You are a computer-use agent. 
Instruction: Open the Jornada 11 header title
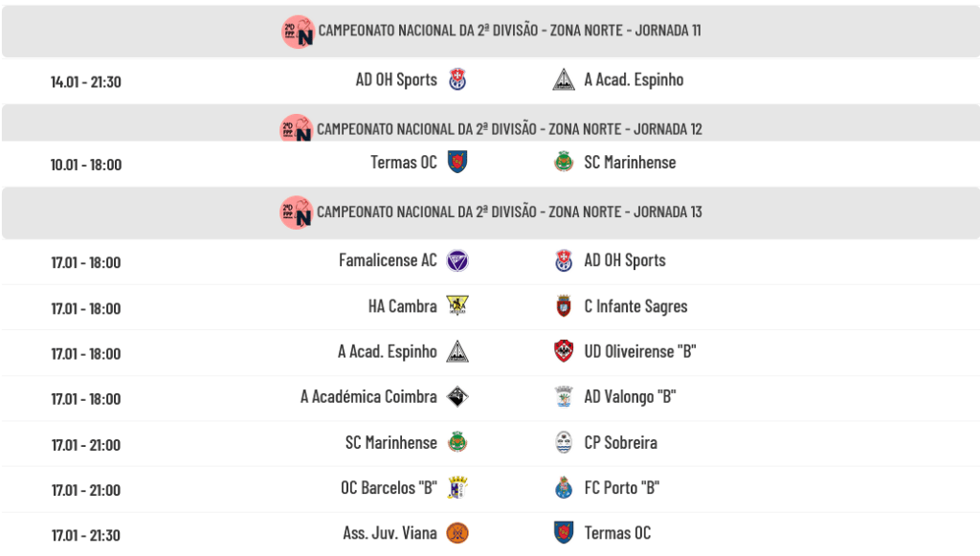509,31
